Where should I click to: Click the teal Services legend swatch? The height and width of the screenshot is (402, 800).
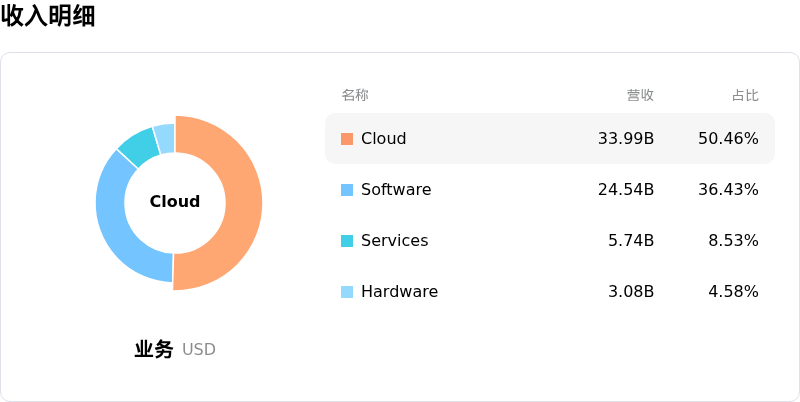(347, 241)
